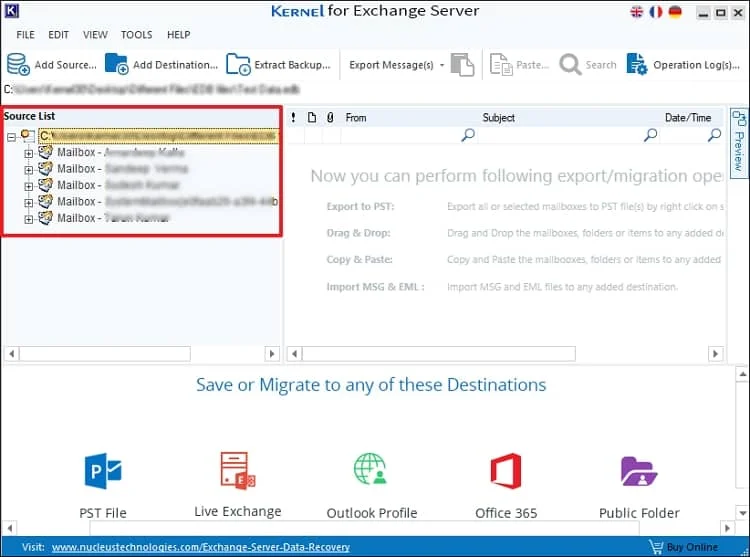Viewport: 750px width, 557px height.
Task: Expand the fourth Mailbox tree node
Action: click(29, 203)
